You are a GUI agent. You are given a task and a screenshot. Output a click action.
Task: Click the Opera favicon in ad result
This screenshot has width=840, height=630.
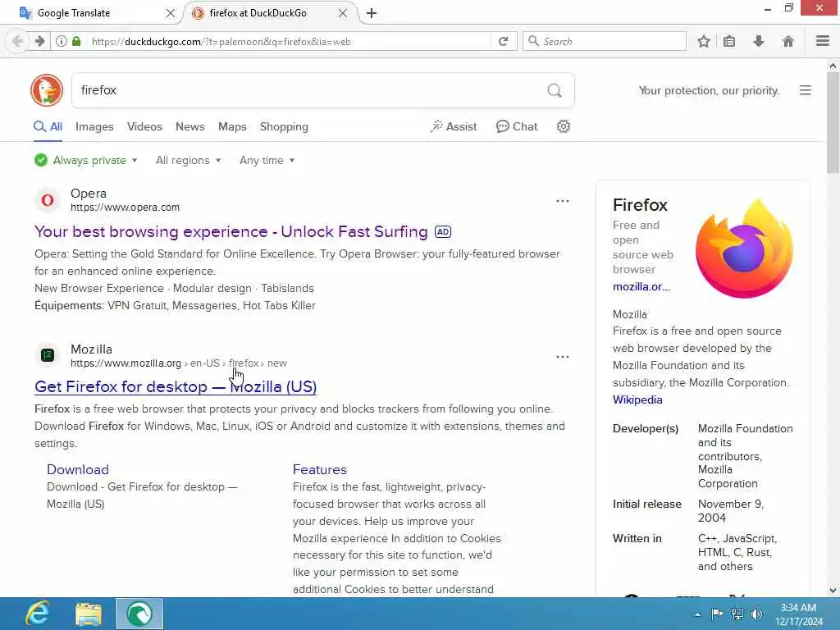tap(48, 200)
